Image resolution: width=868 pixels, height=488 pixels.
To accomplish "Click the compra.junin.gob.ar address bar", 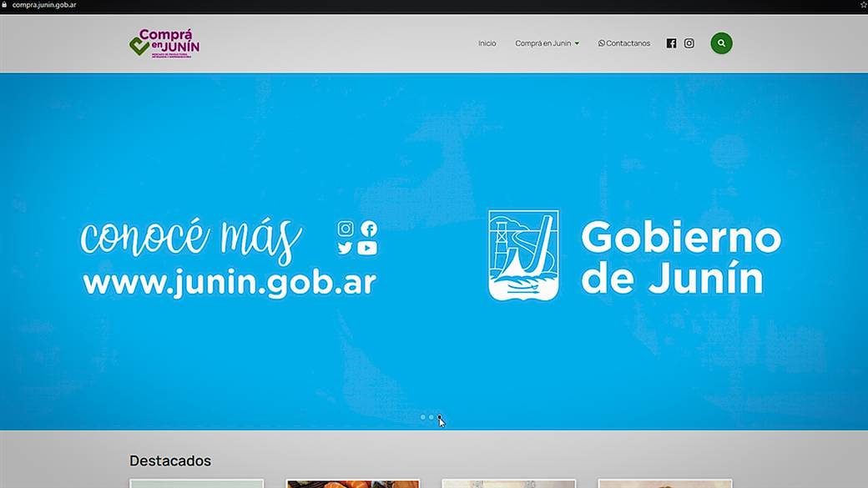I will 44,5.
